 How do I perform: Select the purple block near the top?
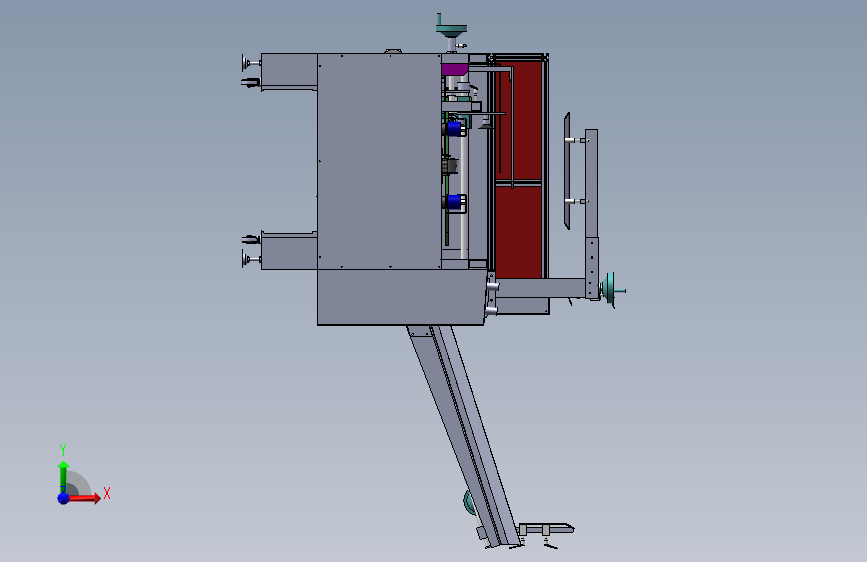(455, 70)
